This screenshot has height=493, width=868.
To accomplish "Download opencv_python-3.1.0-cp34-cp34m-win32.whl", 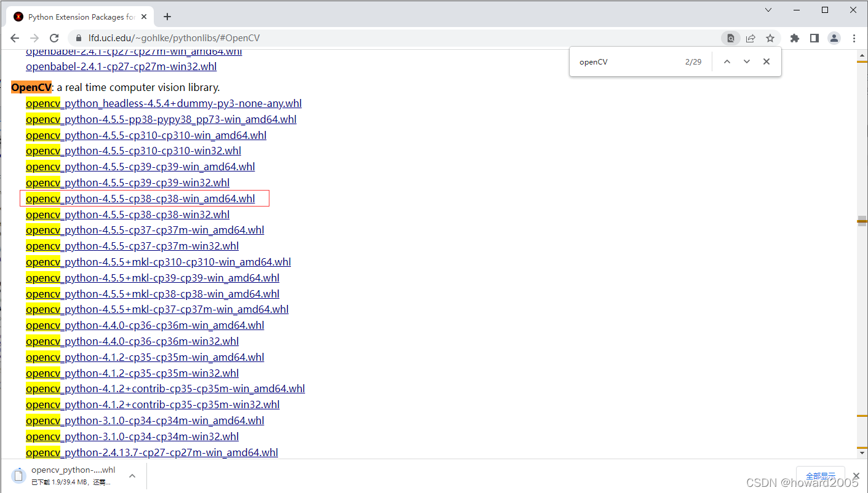I will click(x=132, y=436).
